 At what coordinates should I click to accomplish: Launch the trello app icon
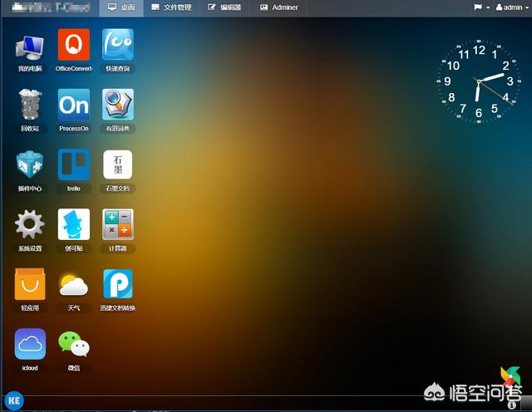[74, 164]
